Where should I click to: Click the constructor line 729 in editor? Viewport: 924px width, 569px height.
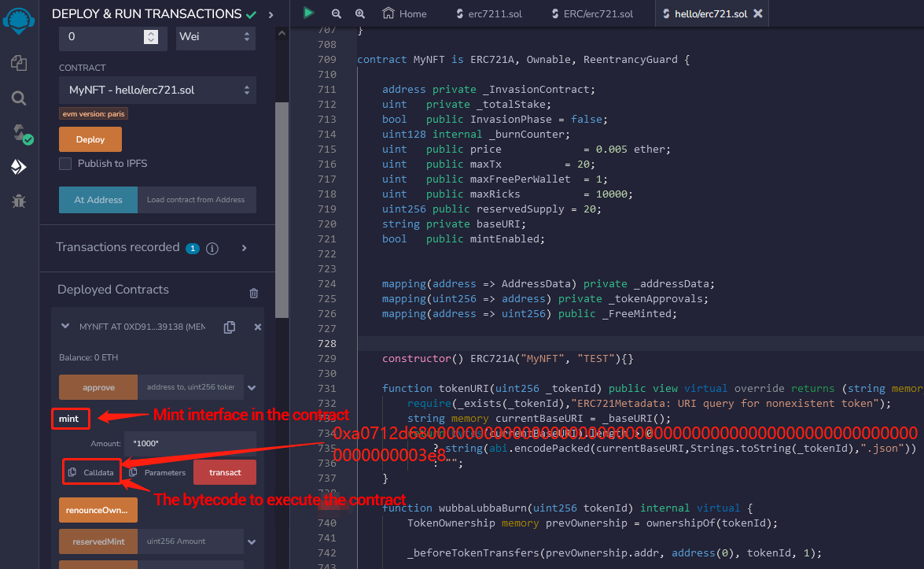tap(507, 359)
